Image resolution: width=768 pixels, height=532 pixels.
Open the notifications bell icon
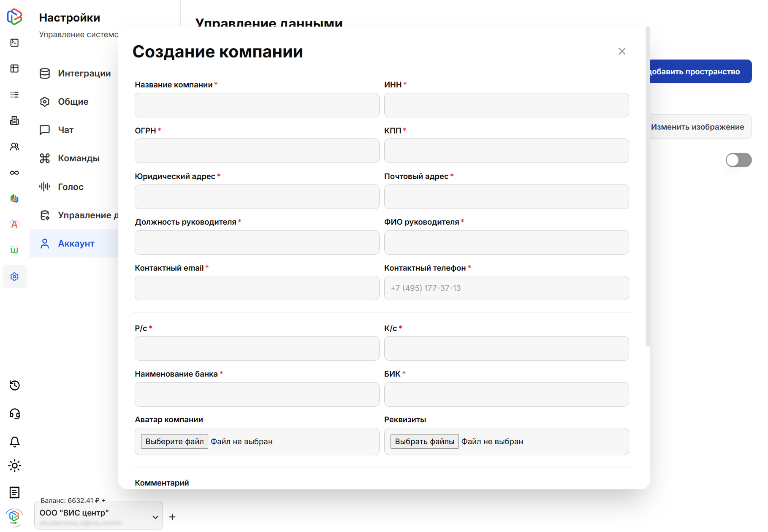pos(14,442)
